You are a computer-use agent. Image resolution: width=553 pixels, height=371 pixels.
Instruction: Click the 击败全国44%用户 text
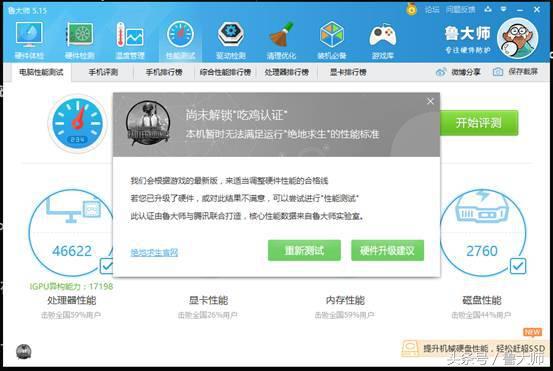[481, 315]
